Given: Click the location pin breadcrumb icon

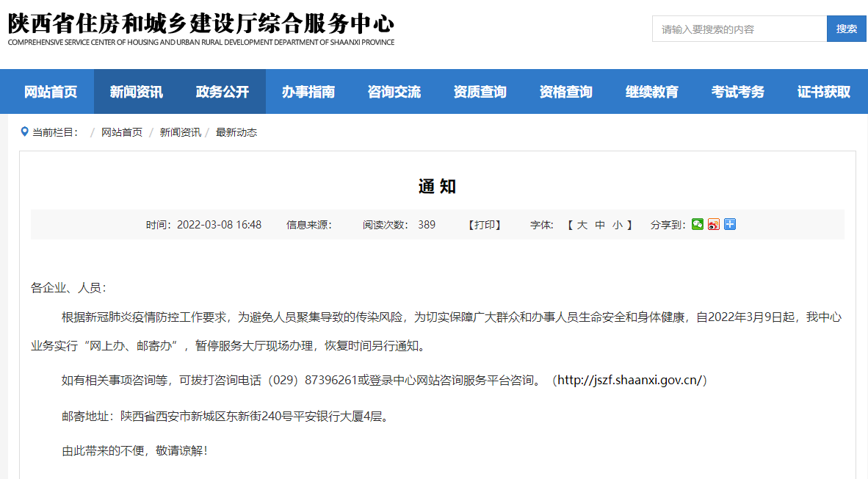Looking at the screenshot, I should click(24, 132).
